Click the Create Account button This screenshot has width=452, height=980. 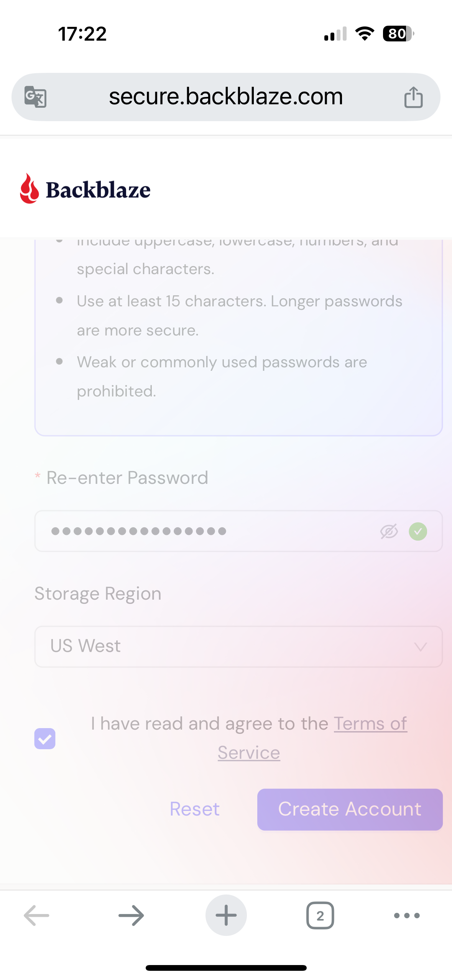350,809
